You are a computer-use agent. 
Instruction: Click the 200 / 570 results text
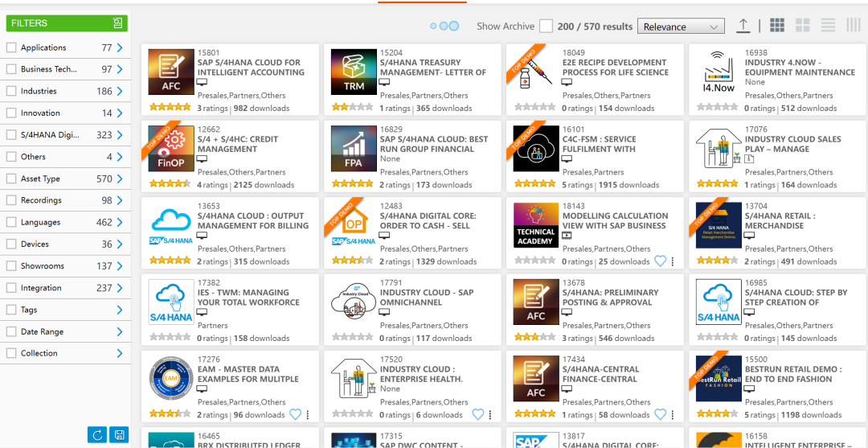click(x=595, y=26)
